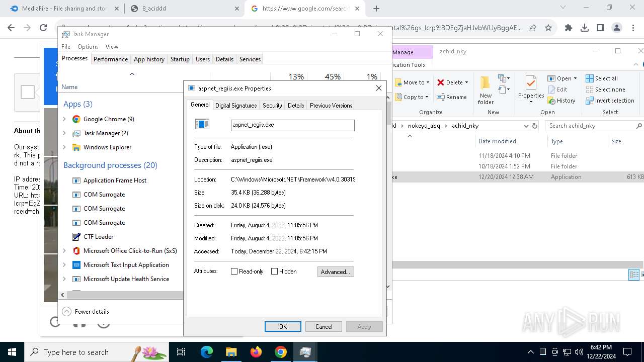Show hidden system tray icons
The width and height of the screenshot is (644, 362).
click(530, 352)
